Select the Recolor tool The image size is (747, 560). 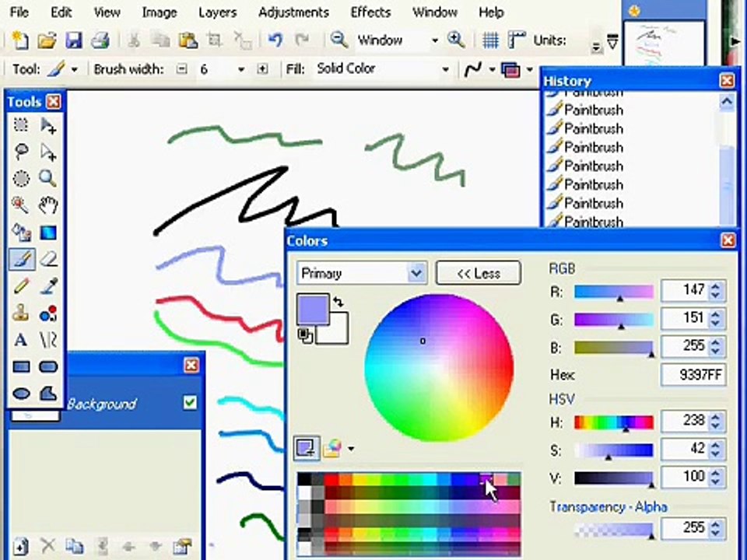point(48,313)
